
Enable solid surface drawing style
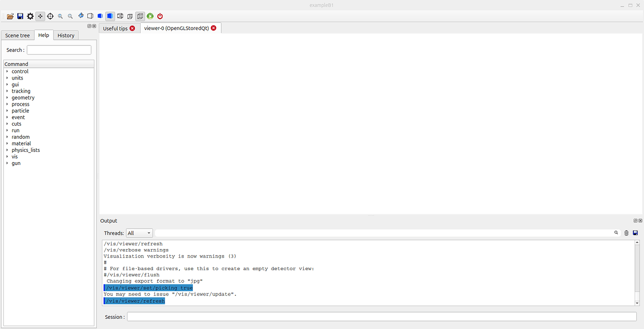[x=110, y=16]
